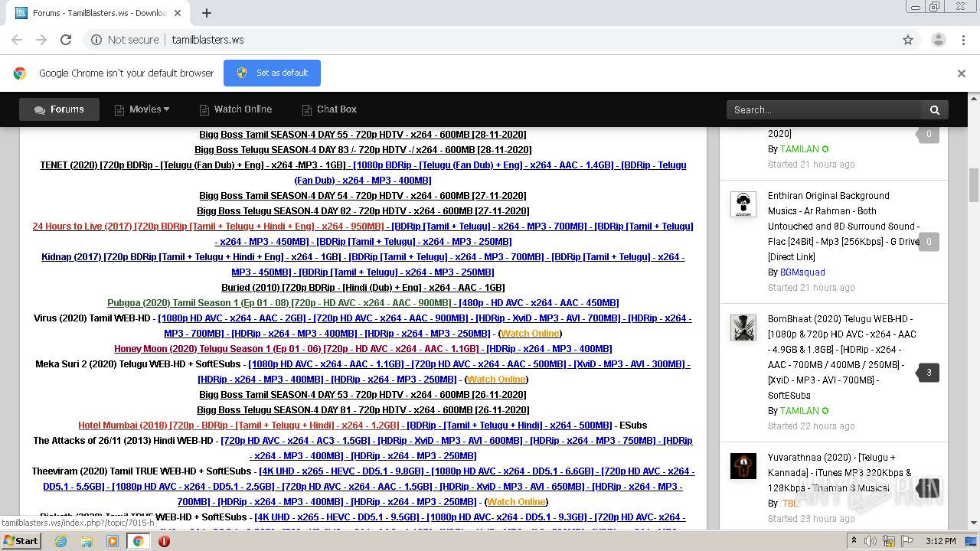Open network tray icon
This screenshot has width=980, height=551.
(889, 541)
